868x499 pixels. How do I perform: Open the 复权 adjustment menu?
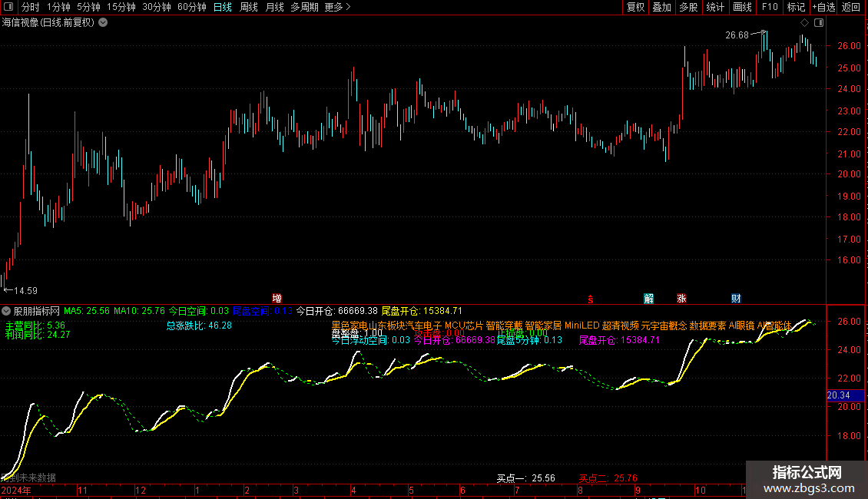tap(635, 7)
